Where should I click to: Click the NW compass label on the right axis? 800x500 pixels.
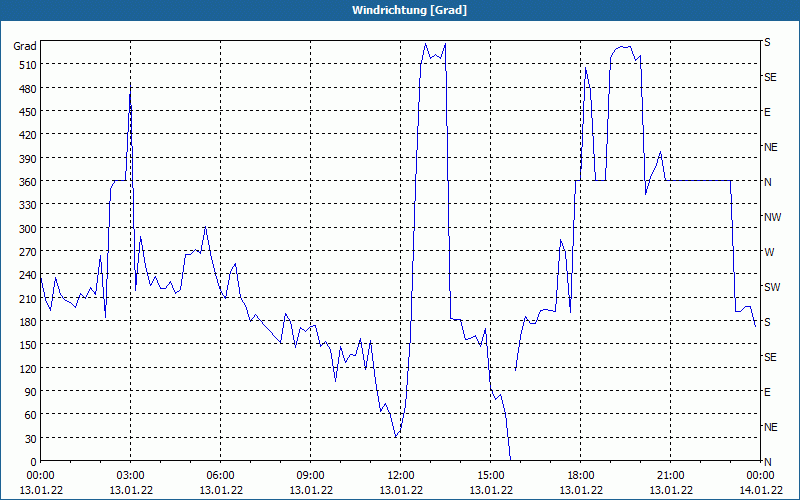(772, 217)
